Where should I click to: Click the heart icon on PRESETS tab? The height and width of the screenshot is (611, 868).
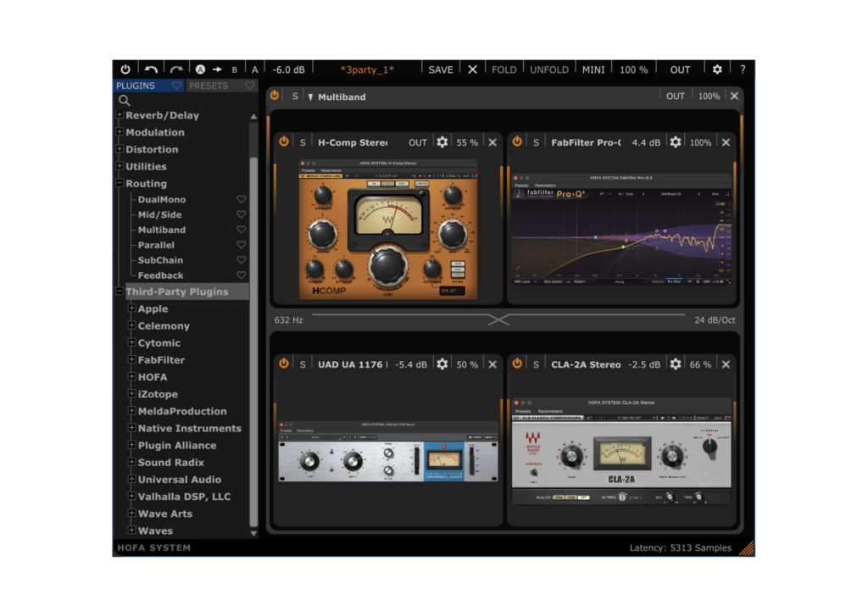coord(250,86)
